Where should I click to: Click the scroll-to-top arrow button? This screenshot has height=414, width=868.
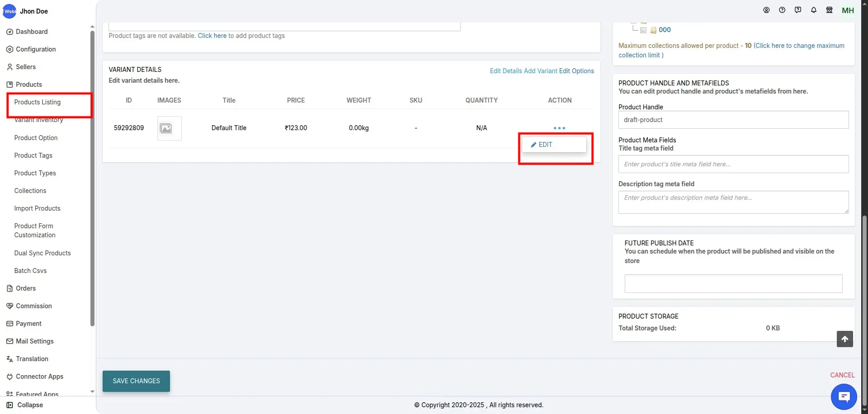coord(844,339)
